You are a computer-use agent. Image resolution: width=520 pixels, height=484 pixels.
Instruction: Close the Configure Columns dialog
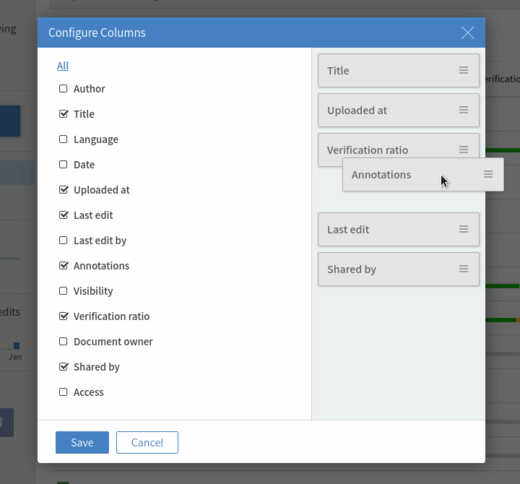[468, 33]
